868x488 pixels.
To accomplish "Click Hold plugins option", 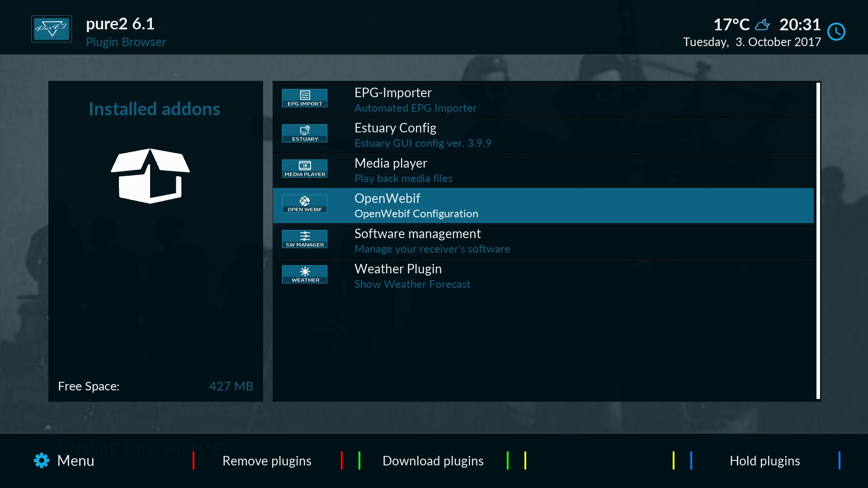I will 765,460.
